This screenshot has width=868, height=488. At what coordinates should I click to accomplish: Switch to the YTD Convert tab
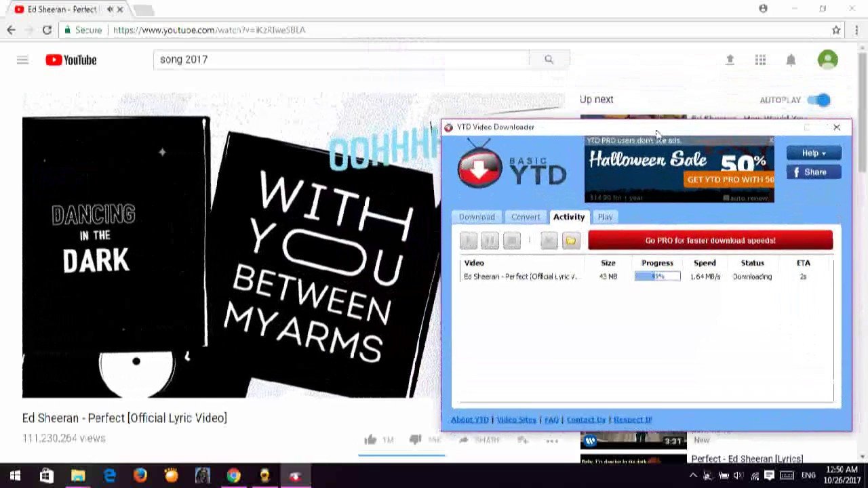pos(526,217)
